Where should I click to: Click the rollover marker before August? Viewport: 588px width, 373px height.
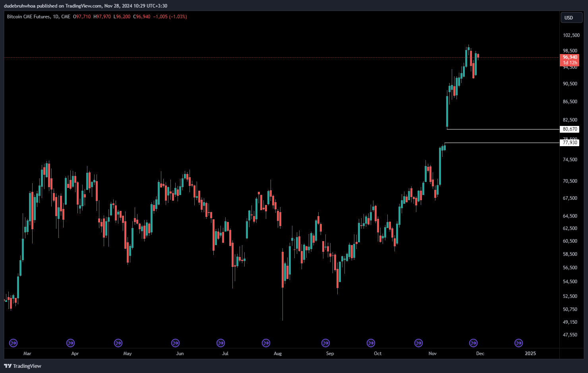pos(266,343)
